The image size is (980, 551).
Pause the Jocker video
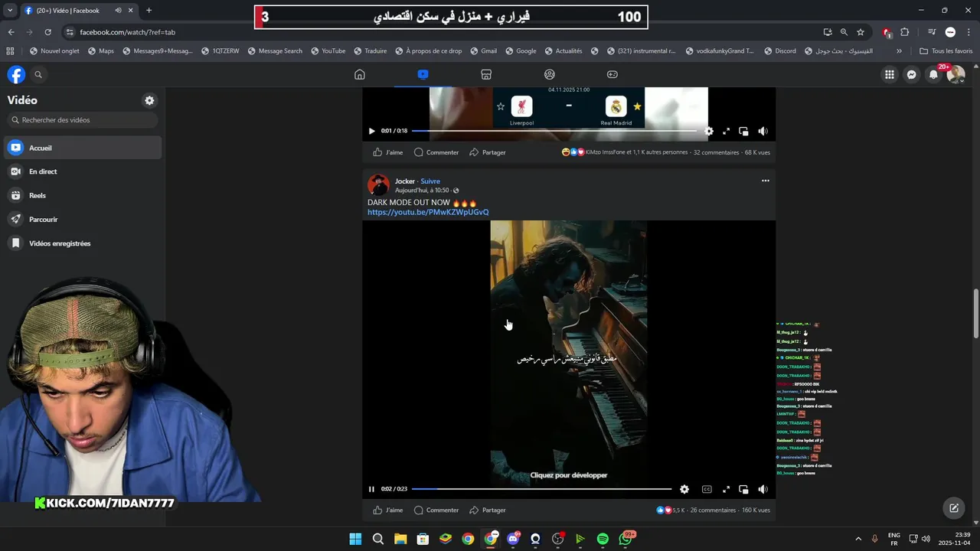pos(371,489)
